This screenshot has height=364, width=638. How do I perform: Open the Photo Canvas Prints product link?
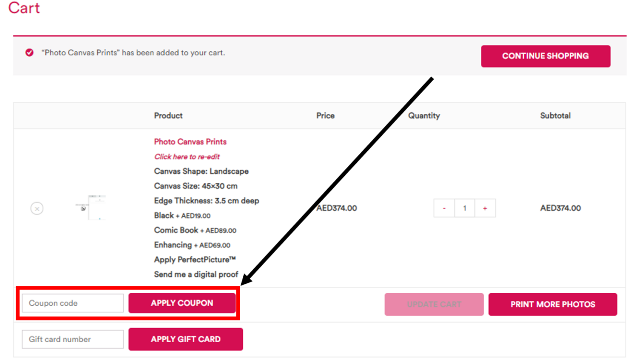190,141
